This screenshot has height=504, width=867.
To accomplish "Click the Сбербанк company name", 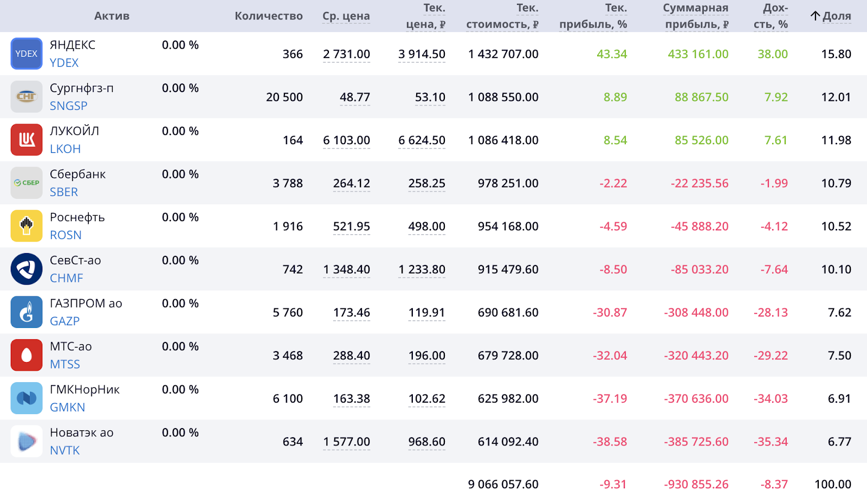I will tap(77, 175).
